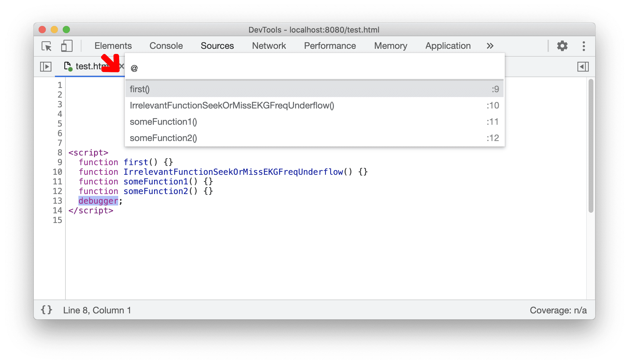Click the expand panels icon top-right
The image size is (629, 364).
pyautogui.click(x=583, y=66)
